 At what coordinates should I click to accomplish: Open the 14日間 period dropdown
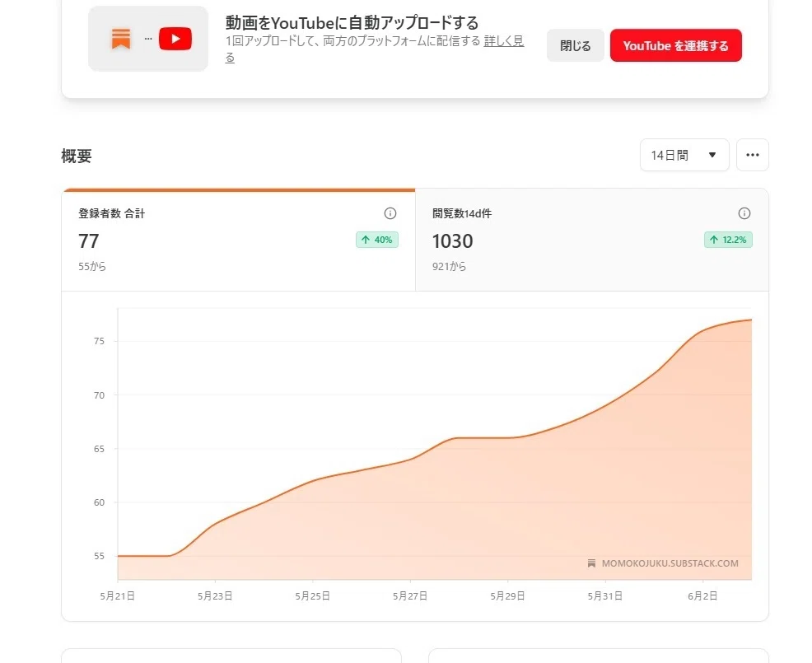(684, 155)
